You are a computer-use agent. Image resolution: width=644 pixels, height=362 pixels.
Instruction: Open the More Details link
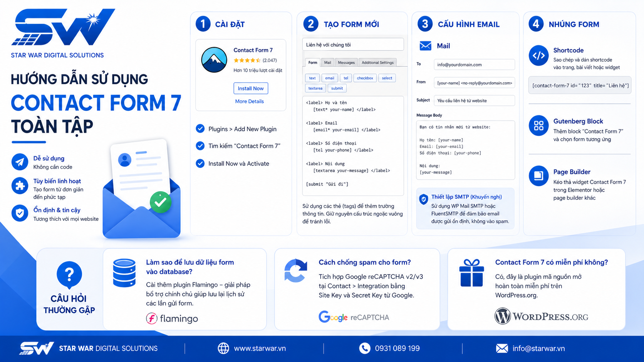pyautogui.click(x=250, y=102)
